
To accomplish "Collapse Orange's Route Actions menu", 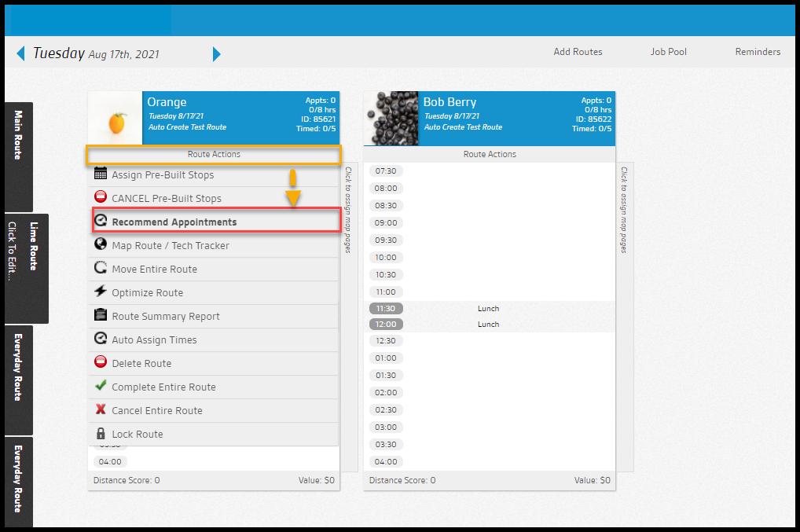I will 214,155.
